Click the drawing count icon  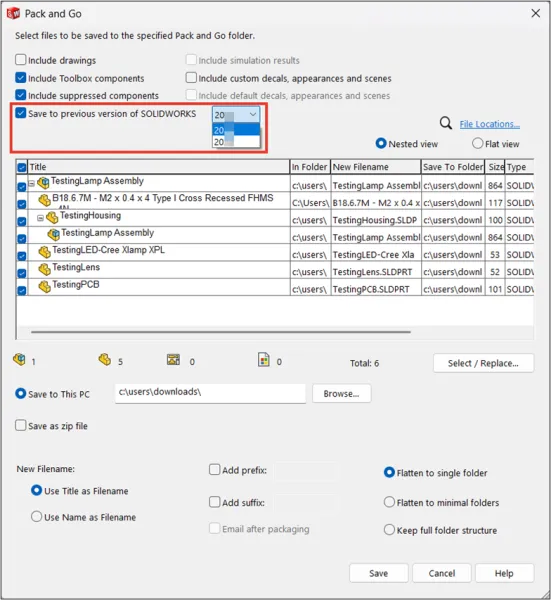click(x=173, y=359)
